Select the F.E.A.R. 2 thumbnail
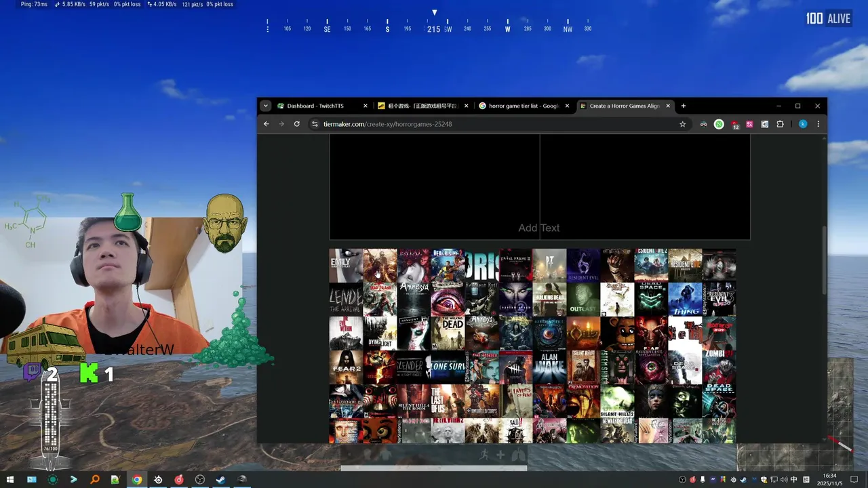The height and width of the screenshot is (488, 868). pyautogui.click(x=346, y=367)
